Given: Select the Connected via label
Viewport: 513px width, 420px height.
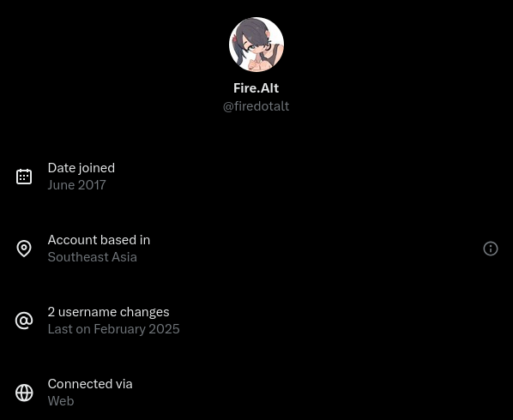Looking at the screenshot, I should (x=90, y=384).
